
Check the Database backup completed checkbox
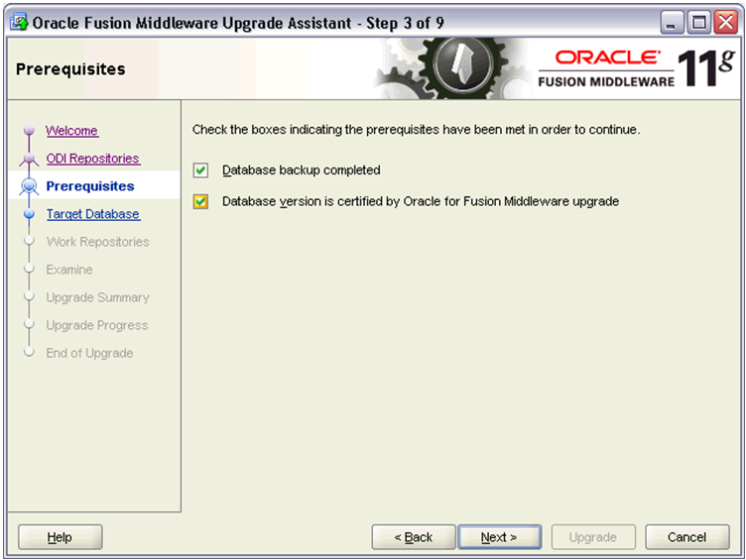(x=200, y=170)
